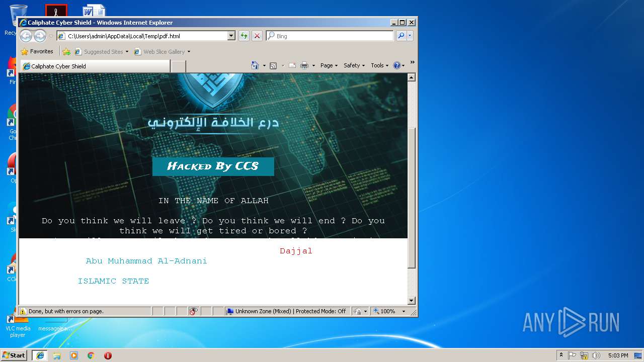The image size is (644, 362).
Task: Expand the Print options dropdown arrow
Action: 313,65
